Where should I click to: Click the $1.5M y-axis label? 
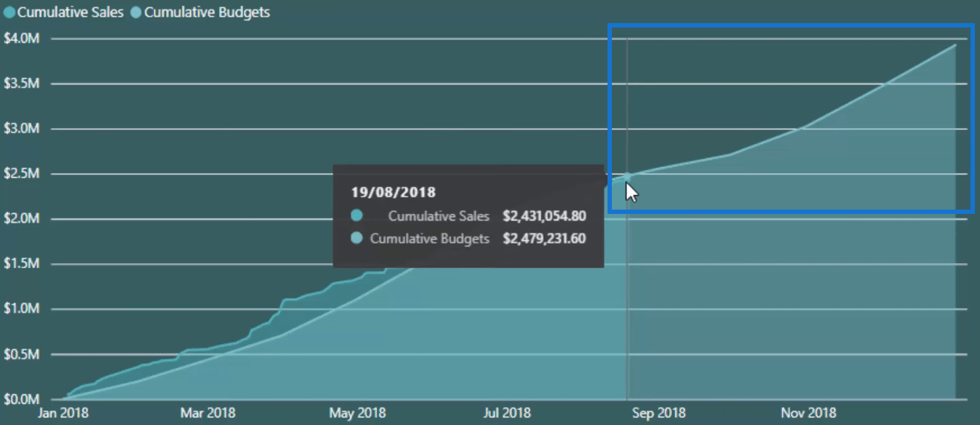(x=21, y=264)
